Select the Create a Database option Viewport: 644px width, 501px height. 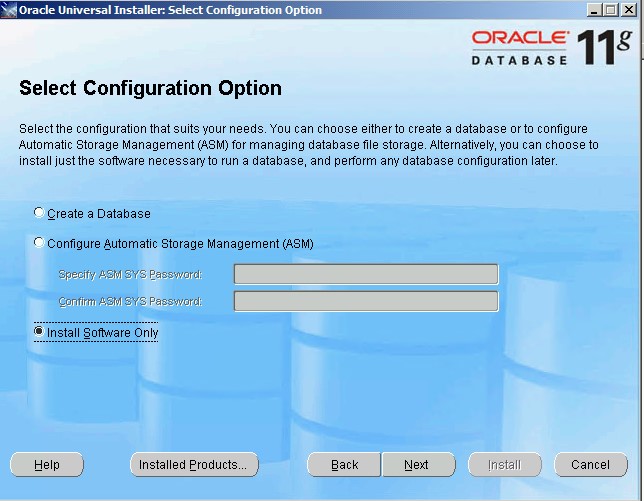tap(39, 213)
